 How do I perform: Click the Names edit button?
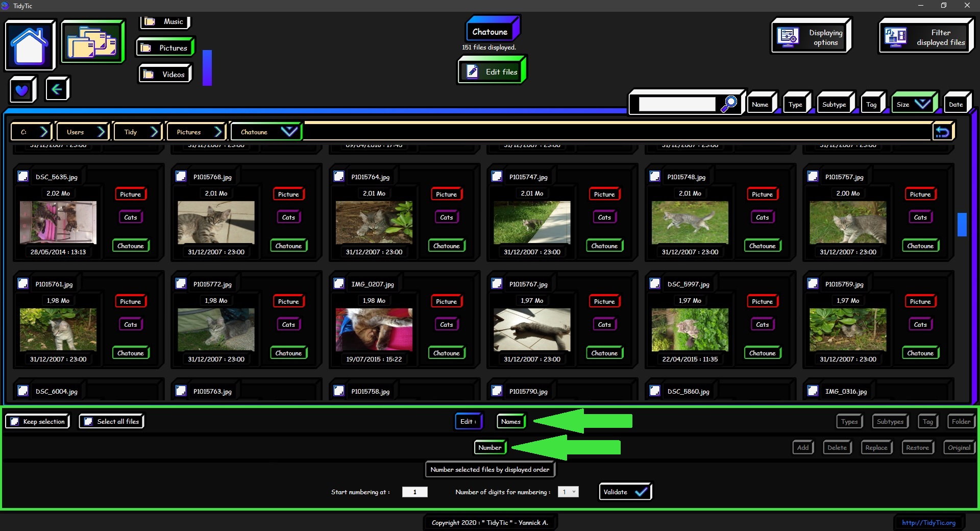[511, 421]
